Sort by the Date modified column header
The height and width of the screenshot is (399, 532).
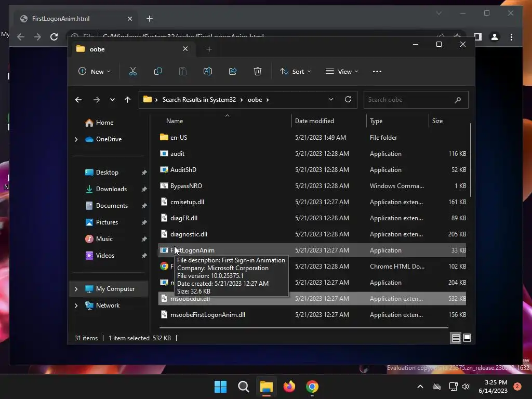tap(314, 121)
